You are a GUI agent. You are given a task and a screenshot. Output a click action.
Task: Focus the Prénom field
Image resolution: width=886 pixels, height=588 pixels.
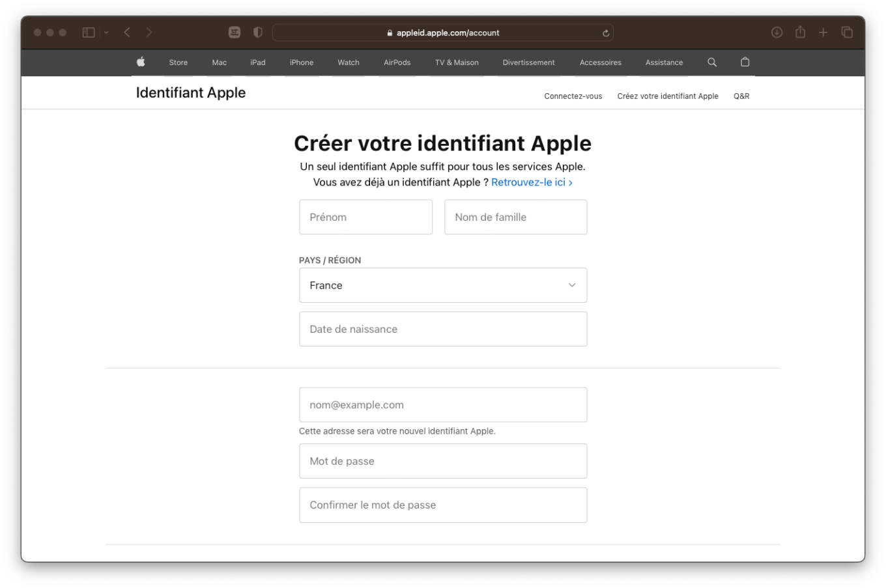pos(365,217)
